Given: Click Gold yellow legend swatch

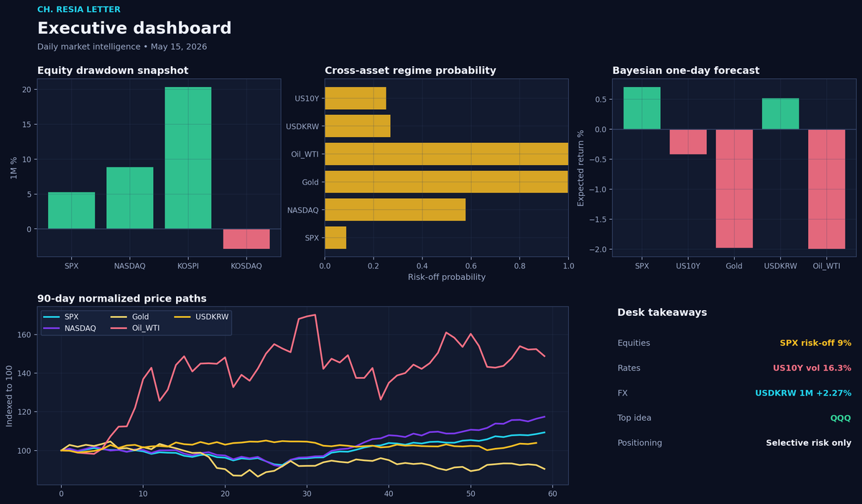Looking at the screenshot, I should 119,317.
